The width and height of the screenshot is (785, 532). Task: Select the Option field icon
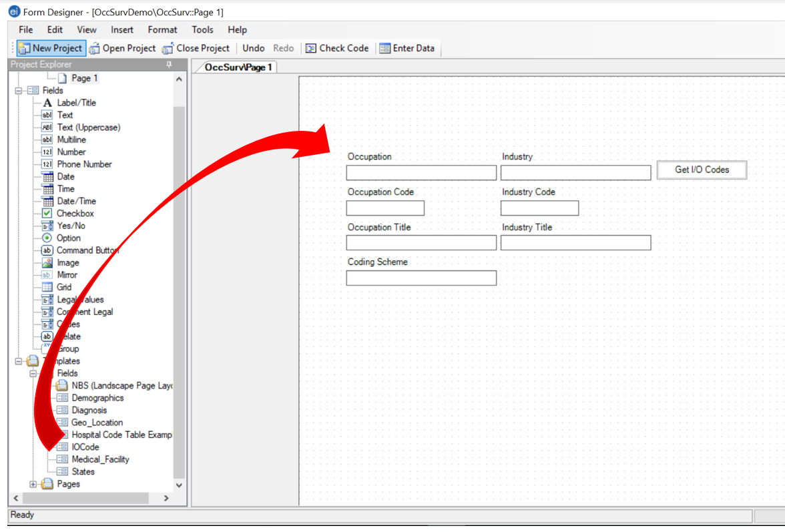47,238
